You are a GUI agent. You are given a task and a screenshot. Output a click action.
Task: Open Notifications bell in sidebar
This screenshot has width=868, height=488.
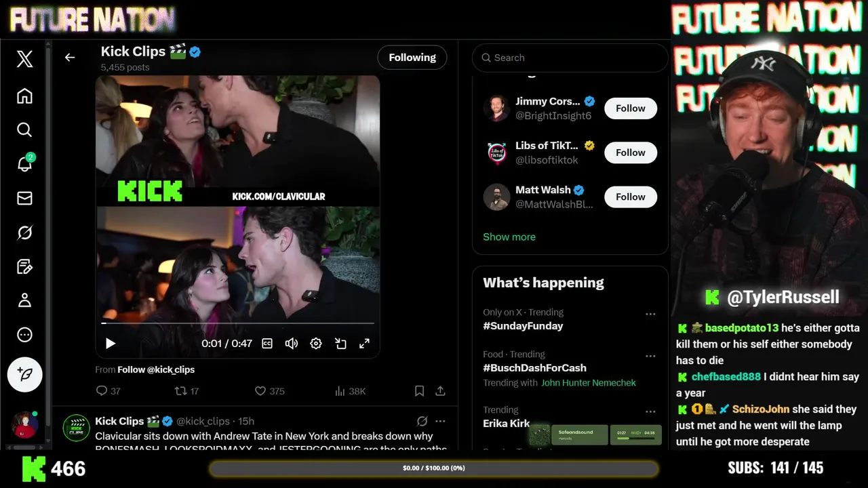[x=24, y=163]
